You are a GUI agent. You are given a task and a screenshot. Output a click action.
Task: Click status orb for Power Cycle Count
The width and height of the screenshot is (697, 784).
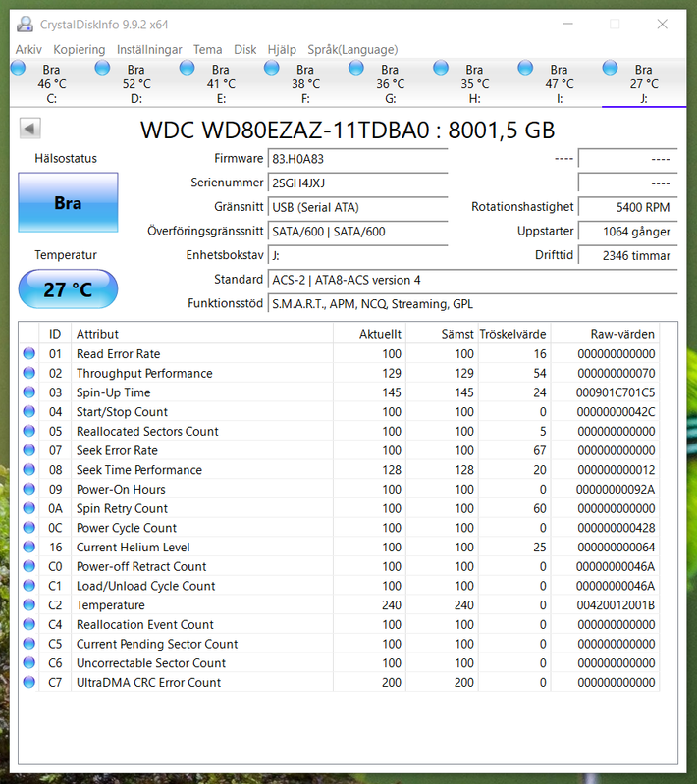[29, 528]
